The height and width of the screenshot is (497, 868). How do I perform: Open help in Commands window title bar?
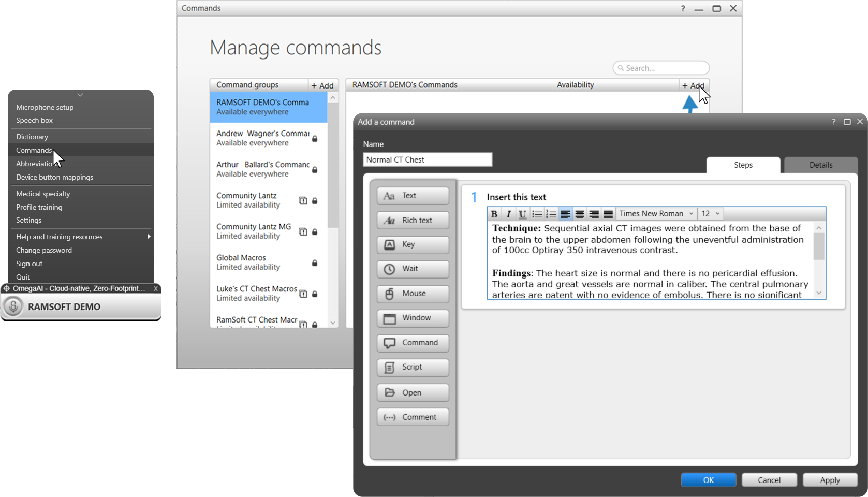[x=683, y=8]
